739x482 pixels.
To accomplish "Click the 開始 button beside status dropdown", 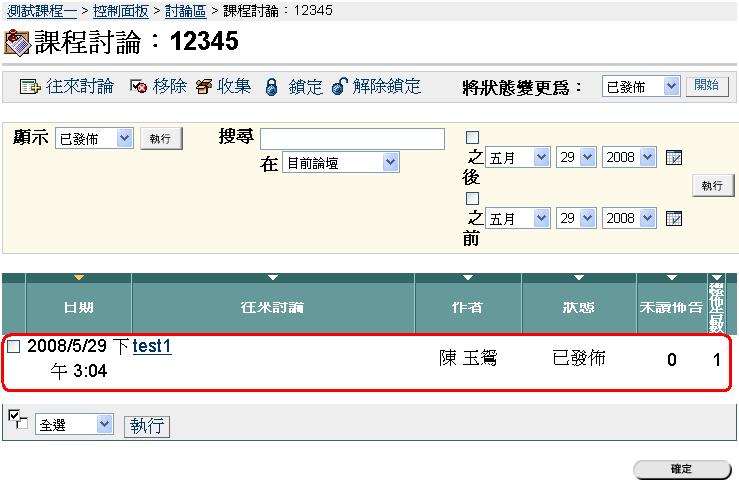I will click(706, 86).
